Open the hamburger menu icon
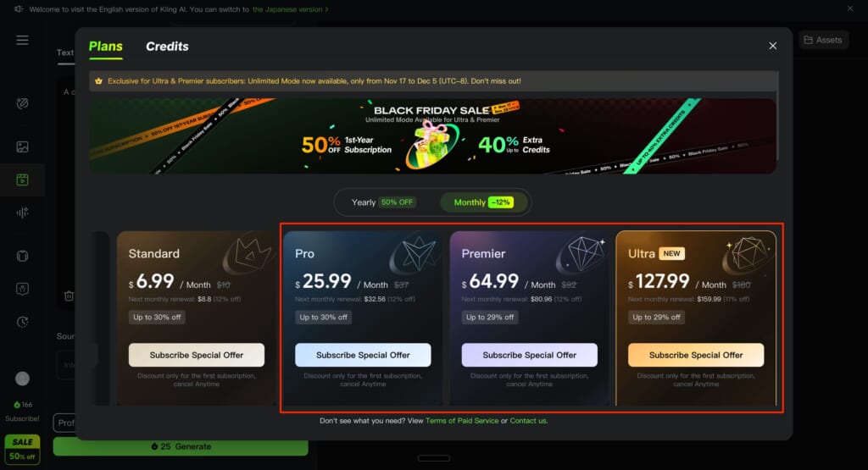 22,41
